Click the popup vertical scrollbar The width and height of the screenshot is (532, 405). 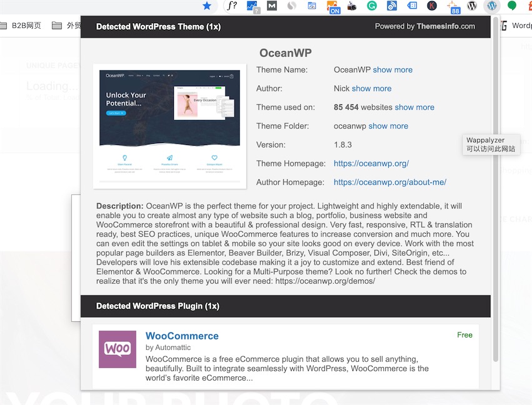pos(495,190)
